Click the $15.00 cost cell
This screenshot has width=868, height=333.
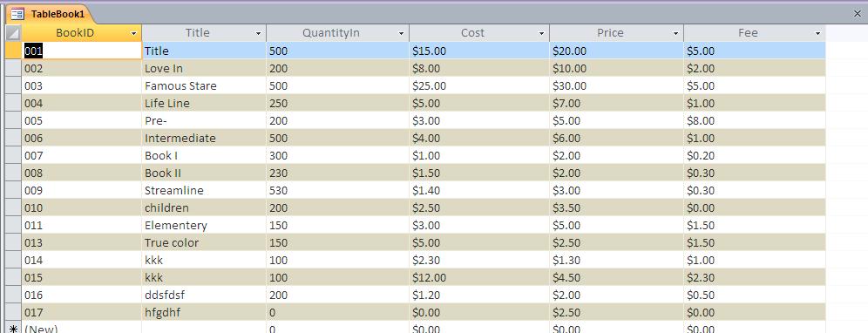[479, 51]
